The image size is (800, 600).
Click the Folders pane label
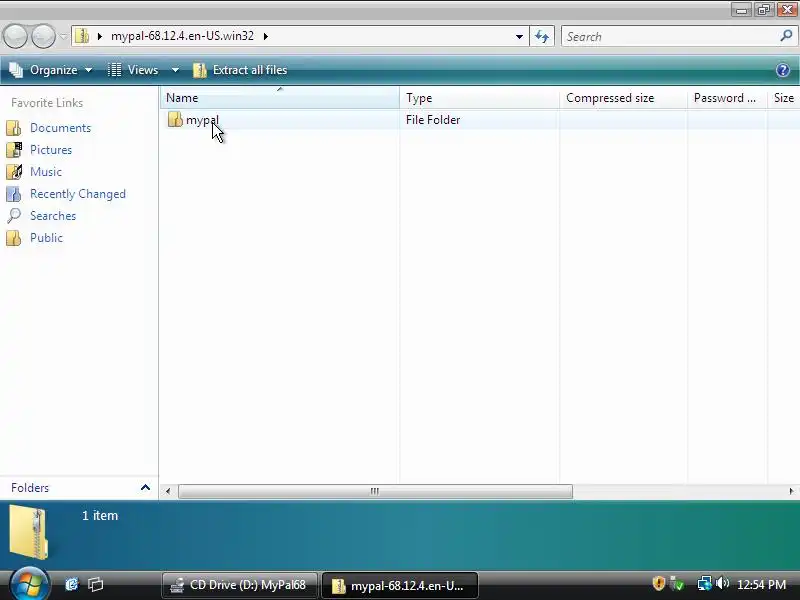click(30, 488)
